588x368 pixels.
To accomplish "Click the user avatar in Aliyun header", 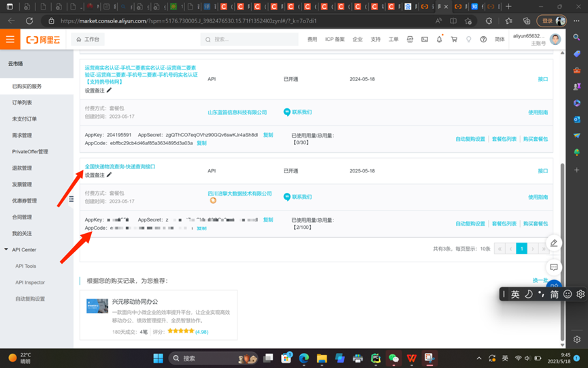I will point(555,39).
